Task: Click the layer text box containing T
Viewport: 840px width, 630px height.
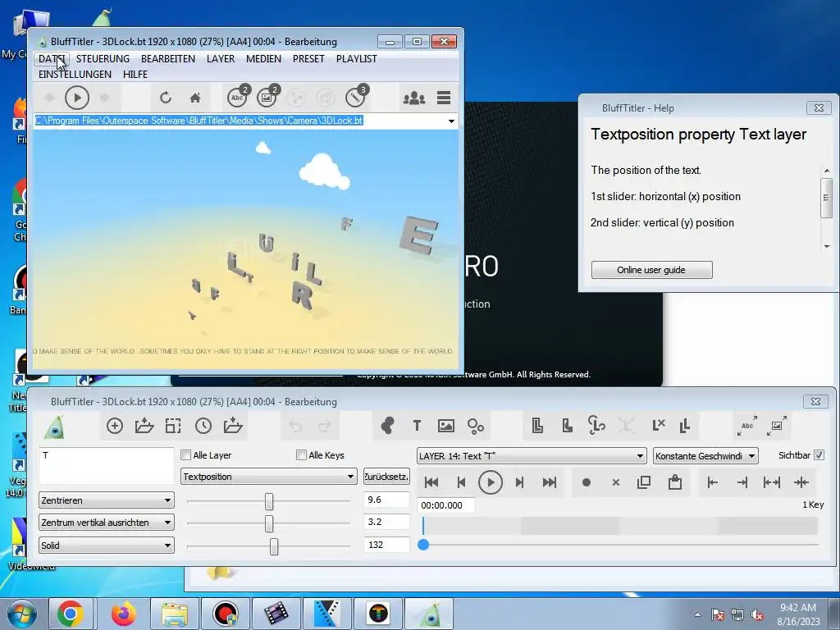Action: click(x=107, y=466)
